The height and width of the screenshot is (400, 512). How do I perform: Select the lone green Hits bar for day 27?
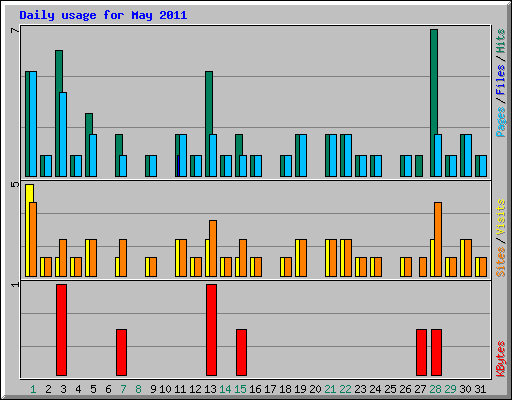(419, 166)
